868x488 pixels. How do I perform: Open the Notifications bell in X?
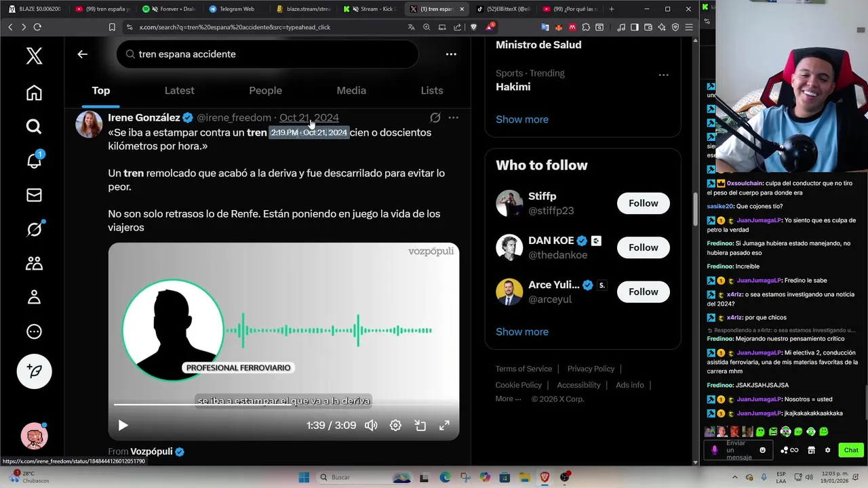click(34, 160)
